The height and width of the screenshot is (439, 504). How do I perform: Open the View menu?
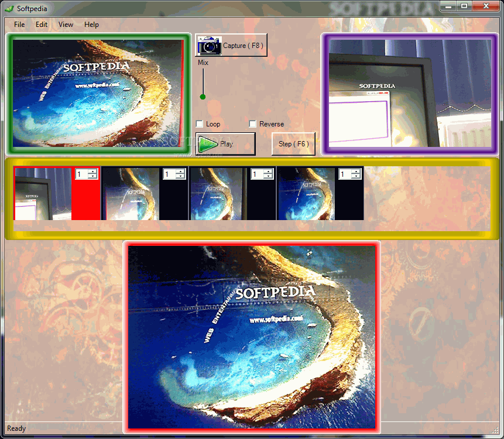point(66,25)
